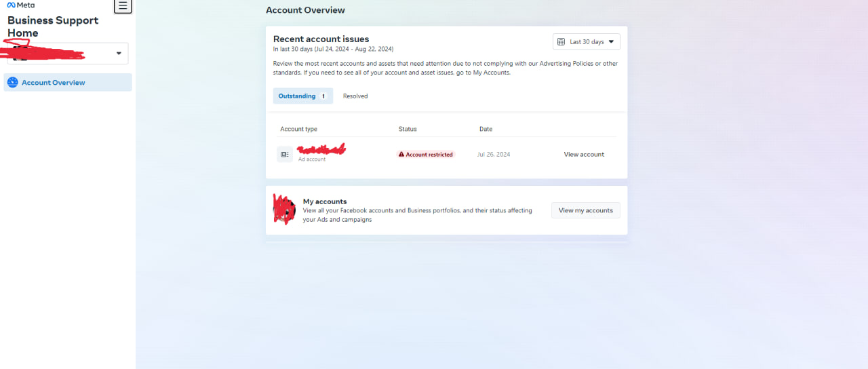
Task: Switch to the Resolved tab
Action: [x=355, y=96]
